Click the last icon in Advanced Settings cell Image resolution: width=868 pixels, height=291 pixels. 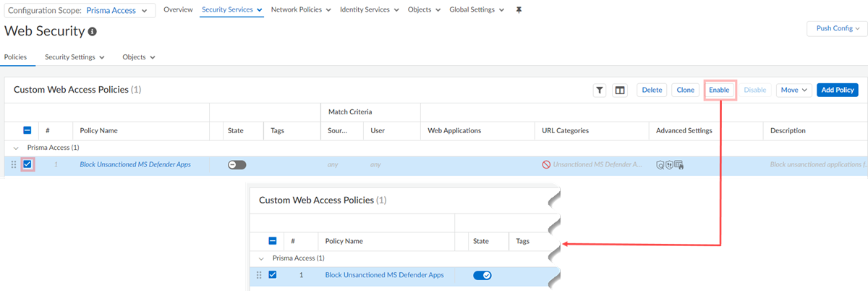click(x=679, y=164)
